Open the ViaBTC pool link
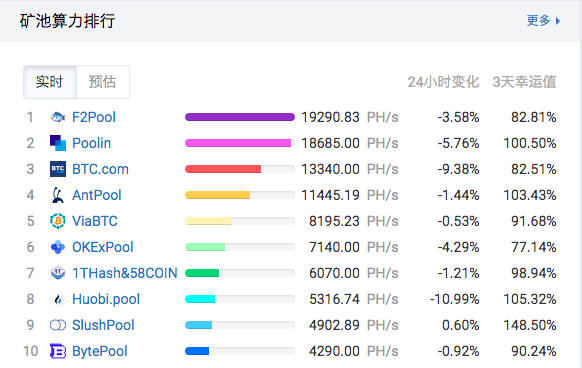Image resolution: width=582 pixels, height=368 pixels. point(95,221)
